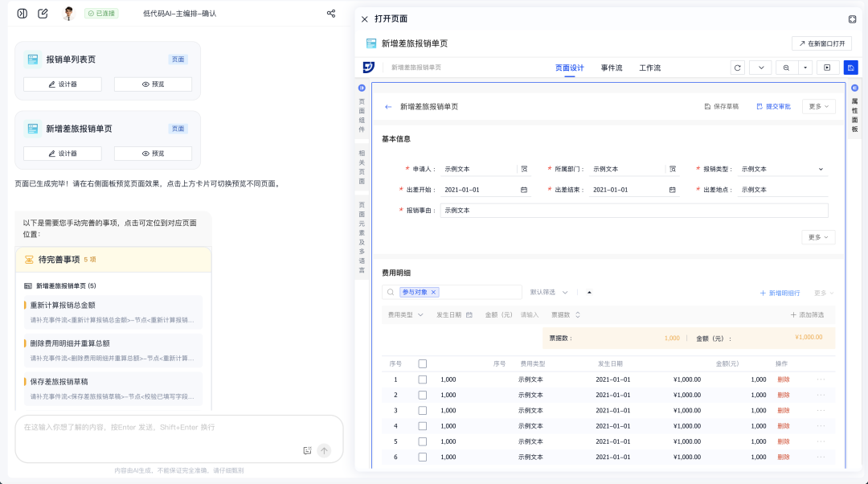Open the 出差开始 calendar icon
The image size is (868, 484).
(x=524, y=190)
